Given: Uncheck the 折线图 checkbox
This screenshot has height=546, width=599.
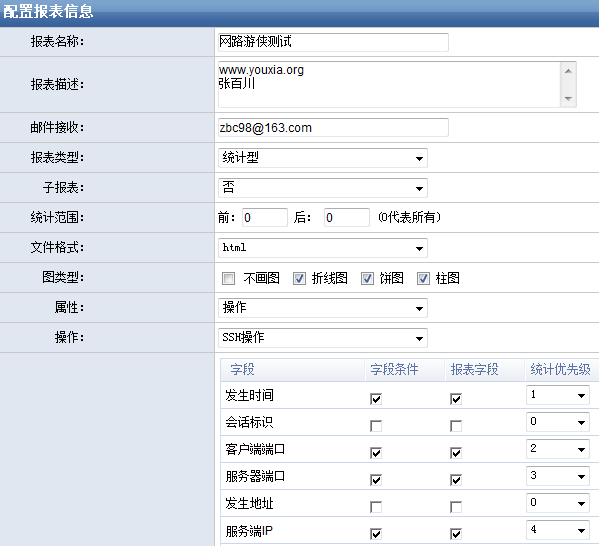Looking at the screenshot, I should pyautogui.click(x=300, y=279).
